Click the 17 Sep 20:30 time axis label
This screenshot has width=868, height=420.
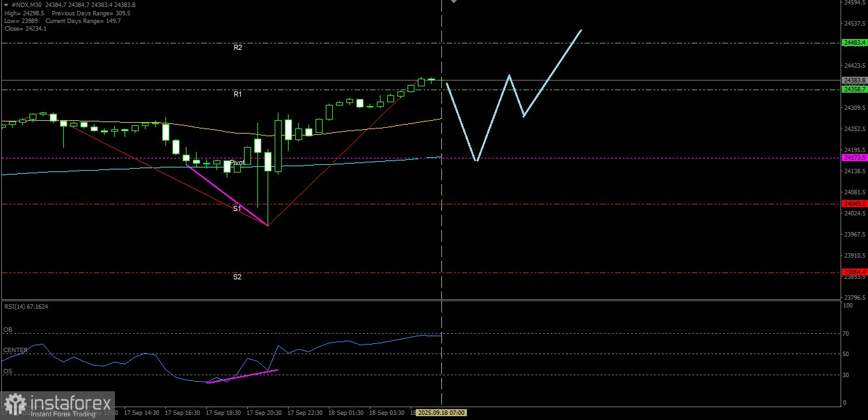[x=263, y=413]
